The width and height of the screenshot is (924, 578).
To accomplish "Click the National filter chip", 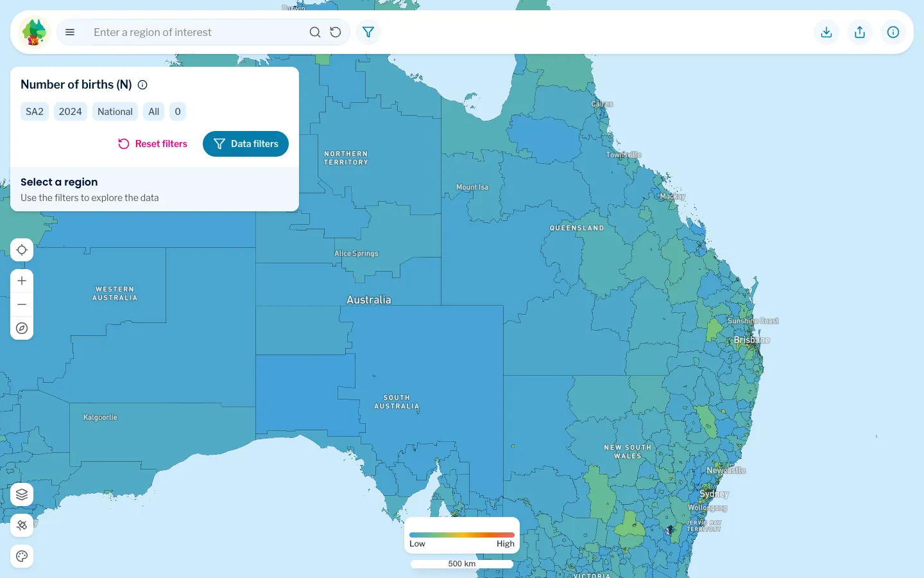I will 116,112.
